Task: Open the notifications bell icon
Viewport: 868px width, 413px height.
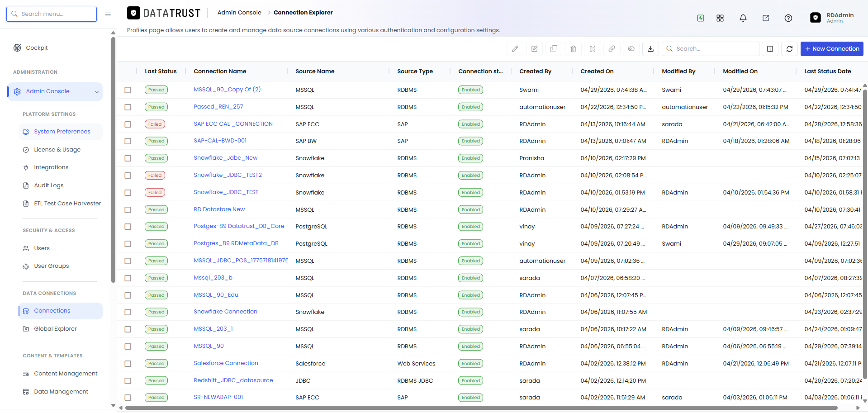Action: click(x=743, y=18)
